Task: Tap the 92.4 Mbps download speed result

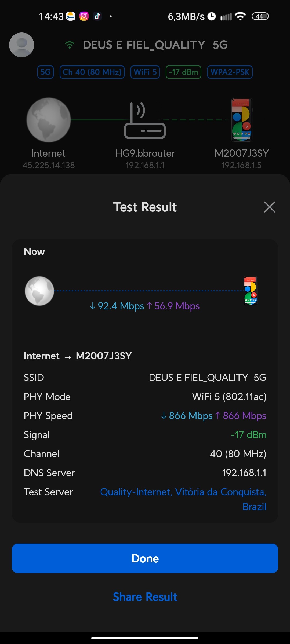Action: (x=117, y=306)
